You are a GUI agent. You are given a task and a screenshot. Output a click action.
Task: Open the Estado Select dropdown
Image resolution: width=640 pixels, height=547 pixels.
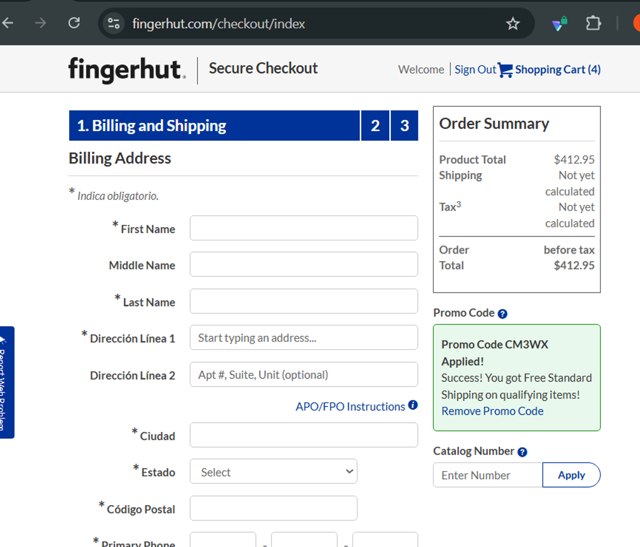click(273, 471)
